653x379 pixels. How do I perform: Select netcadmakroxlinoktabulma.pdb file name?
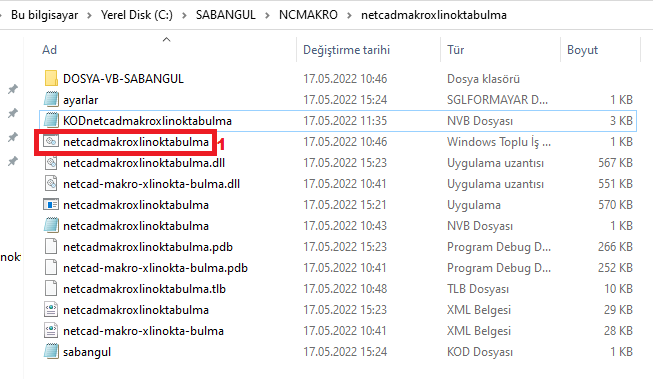tap(148, 247)
